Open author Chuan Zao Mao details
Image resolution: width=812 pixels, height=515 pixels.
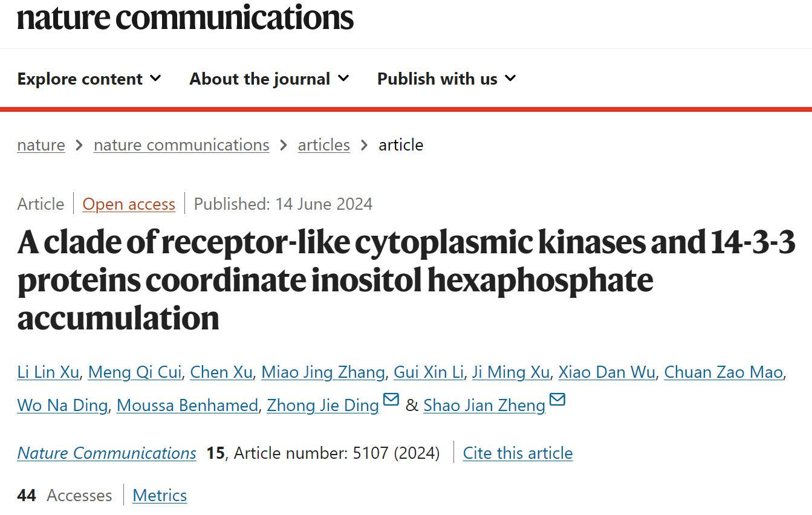[724, 372]
